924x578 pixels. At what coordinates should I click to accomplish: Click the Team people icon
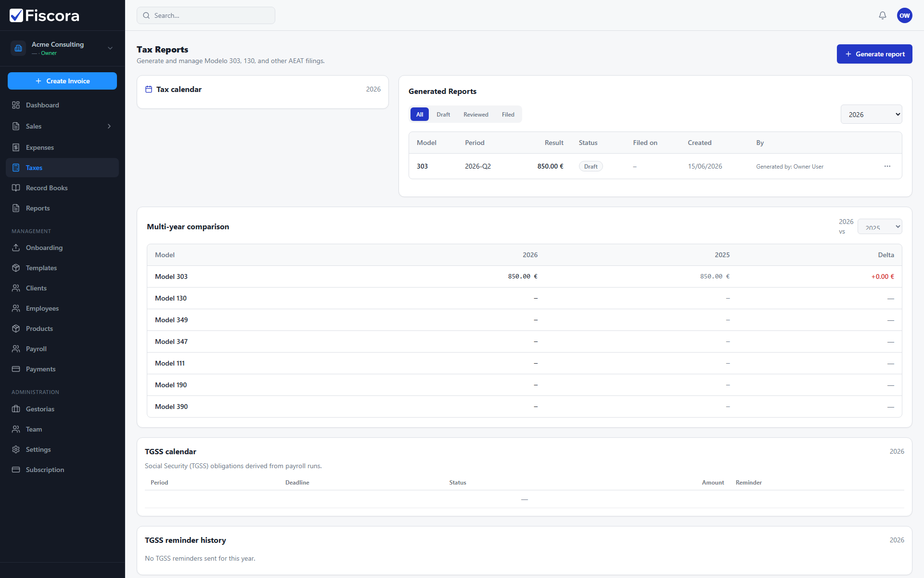point(16,429)
